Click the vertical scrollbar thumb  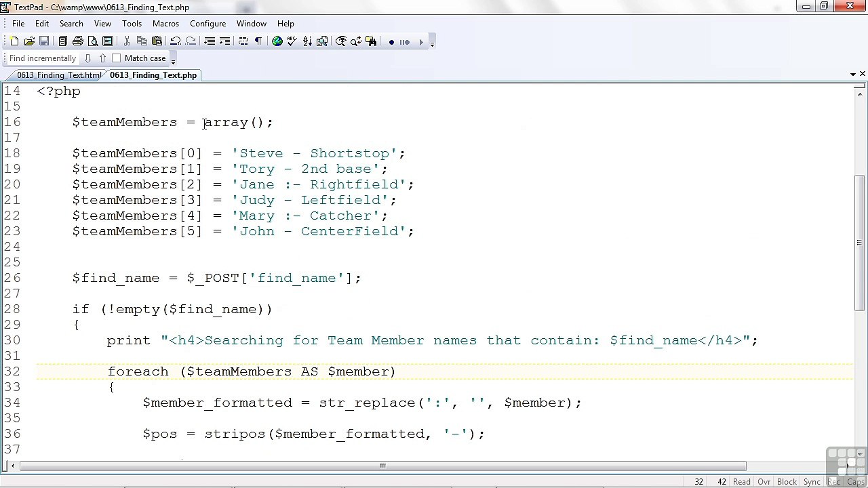[x=861, y=241]
